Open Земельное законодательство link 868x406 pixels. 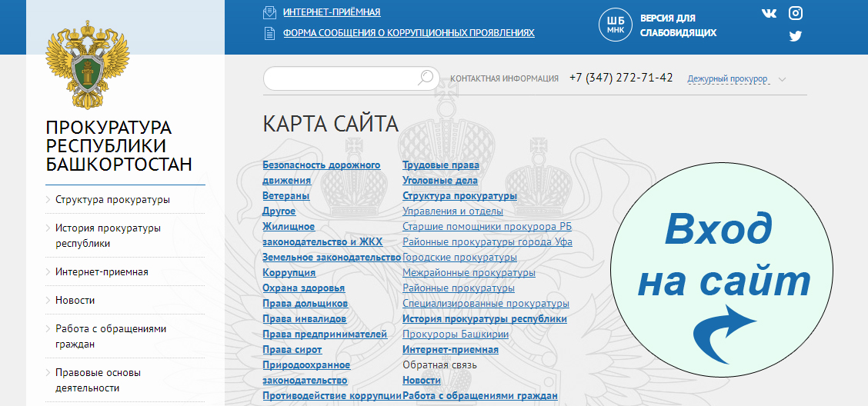[x=332, y=257]
